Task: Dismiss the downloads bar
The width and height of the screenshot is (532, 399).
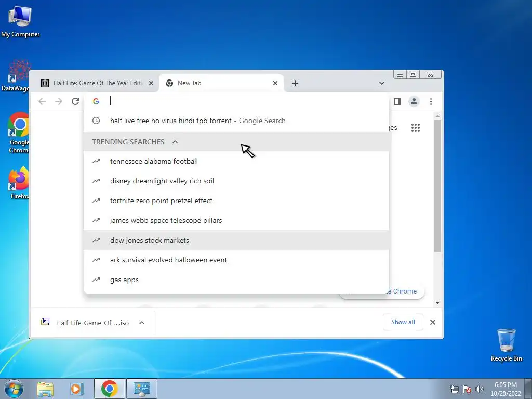Action: (x=433, y=322)
